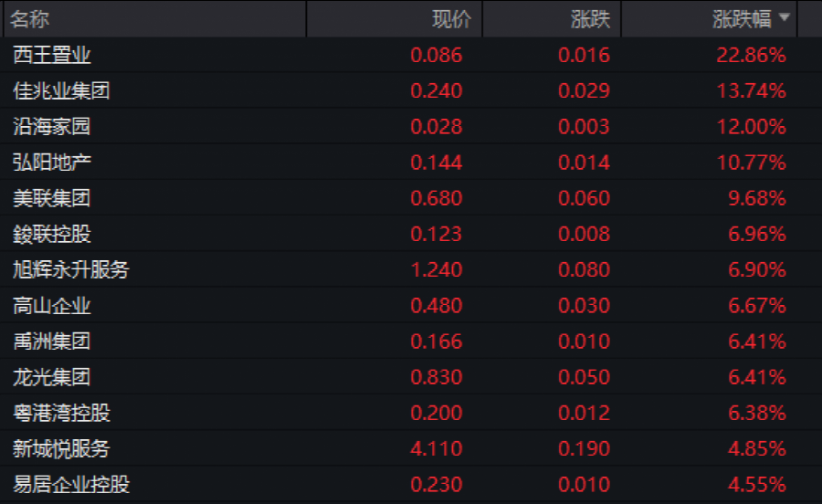Click price 0.123 of 鋑联控股
Screen dimensions: 822x504
(437, 234)
